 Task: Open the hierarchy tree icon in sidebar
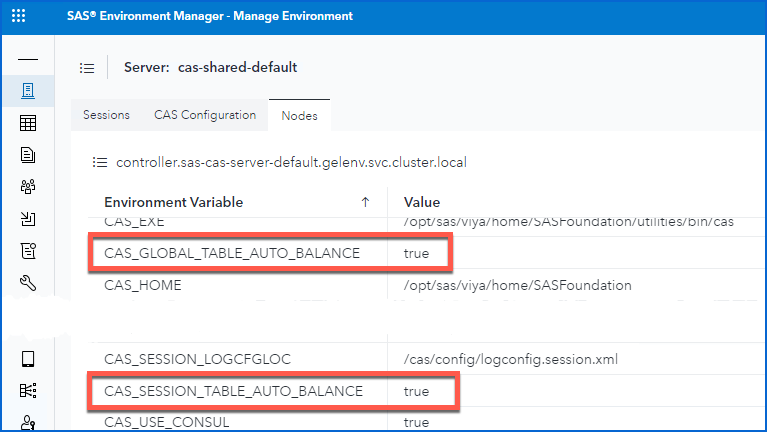point(28,391)
